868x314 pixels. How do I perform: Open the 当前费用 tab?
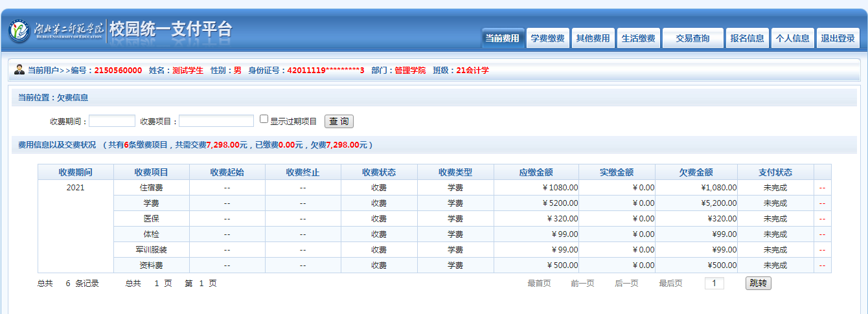click(x=503, y=38)
